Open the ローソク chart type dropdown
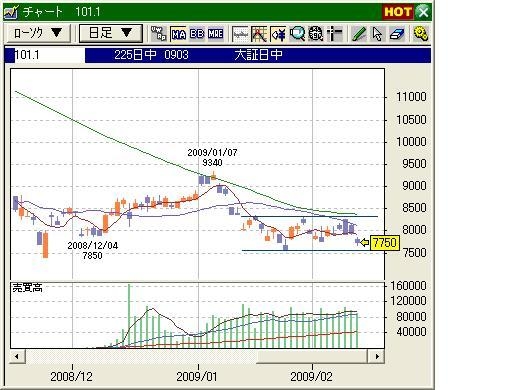512x390 pixels. (38, 33)
